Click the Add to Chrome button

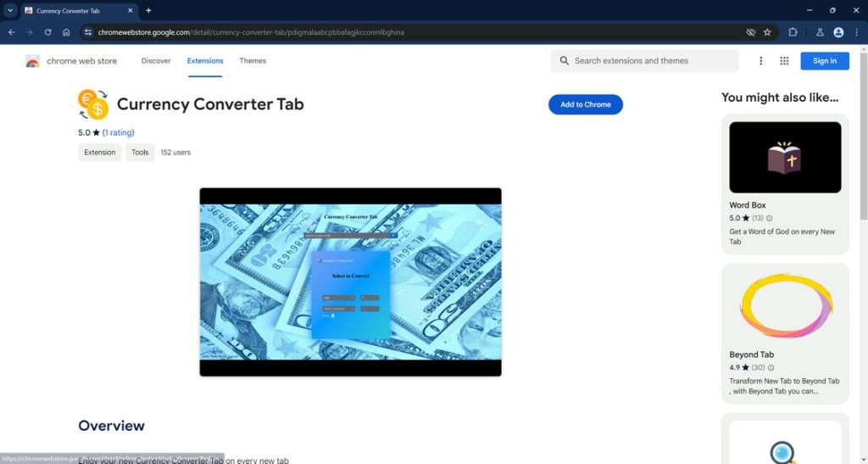pyautogui.click(x=586, y=104)
